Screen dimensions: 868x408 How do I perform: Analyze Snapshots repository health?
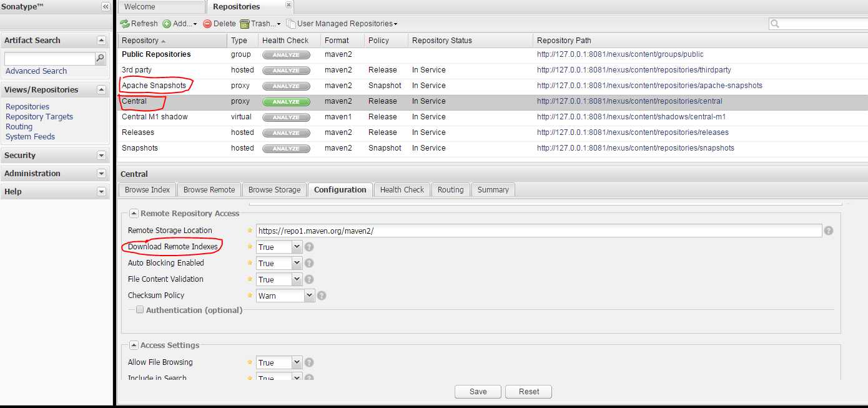pyautogui.click(x=286, y=149)
